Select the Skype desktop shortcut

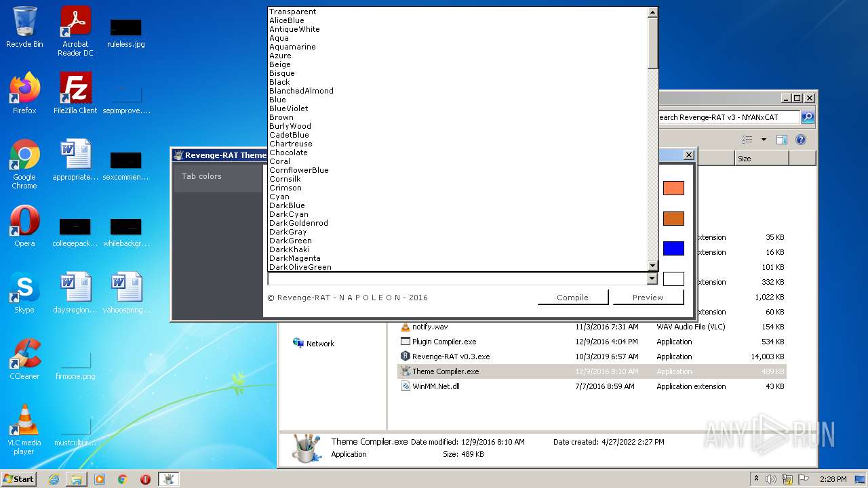24,293
